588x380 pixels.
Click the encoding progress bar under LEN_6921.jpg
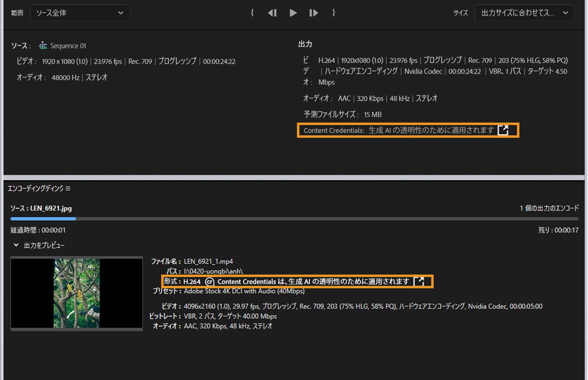tap(294, 219)
